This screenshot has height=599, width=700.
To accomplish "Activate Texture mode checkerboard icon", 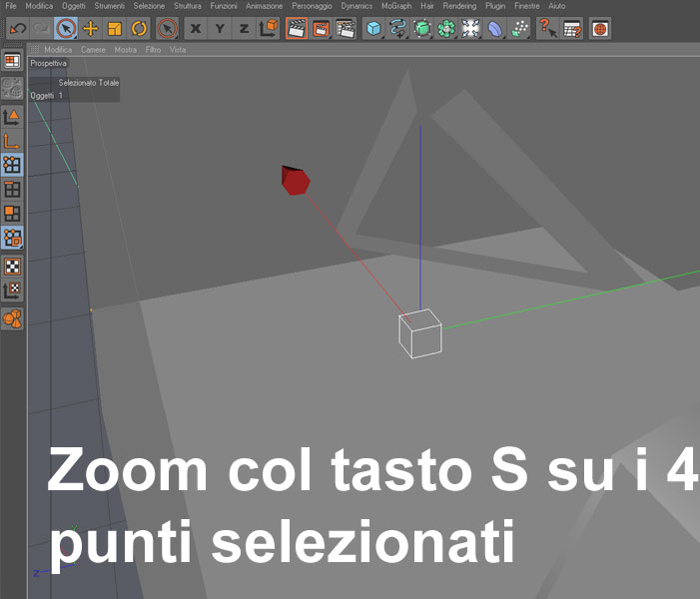I will coord(12,267).
